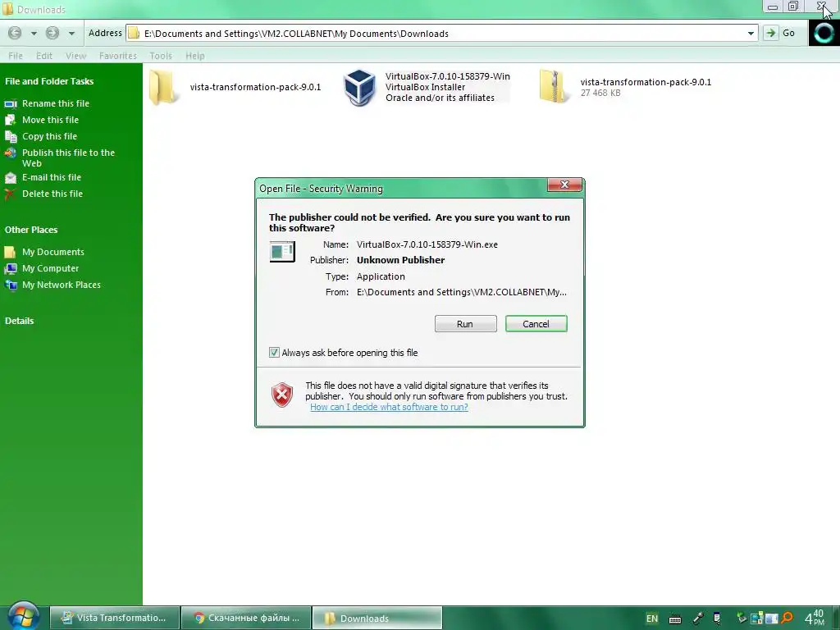
Task: Click the My Computer monitor icon
Action: [x=11, y=268]
